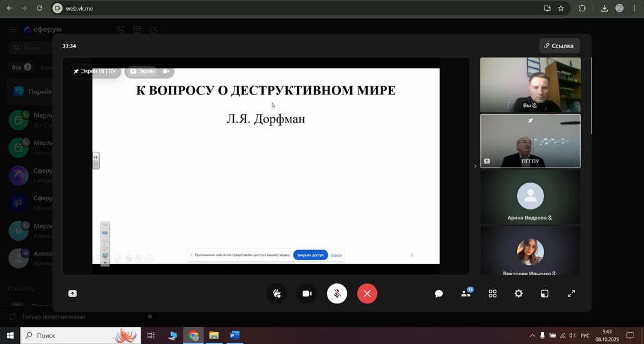The width and height of the screenshot is (644, 344).
Task: Raise hand in the call
Action: (x=276, y=294)
